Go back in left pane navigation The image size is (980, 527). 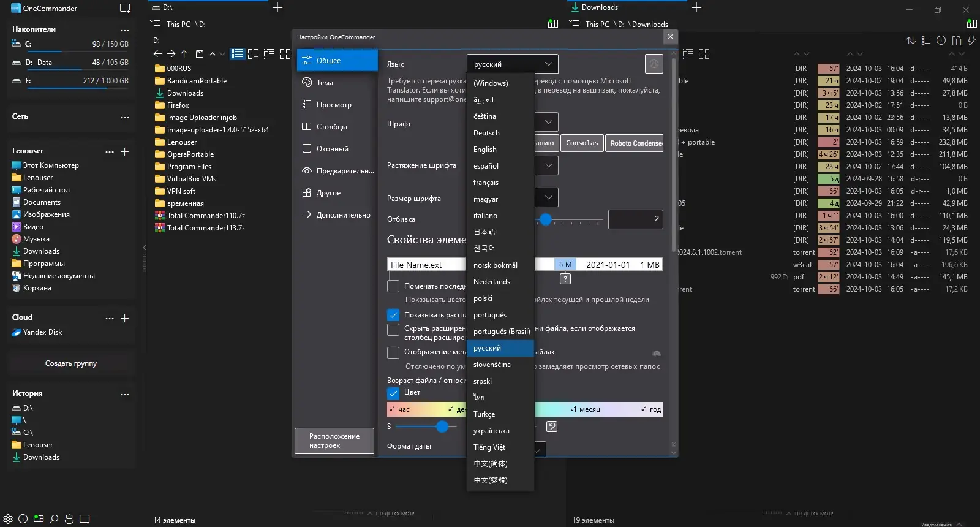point(158,54)
